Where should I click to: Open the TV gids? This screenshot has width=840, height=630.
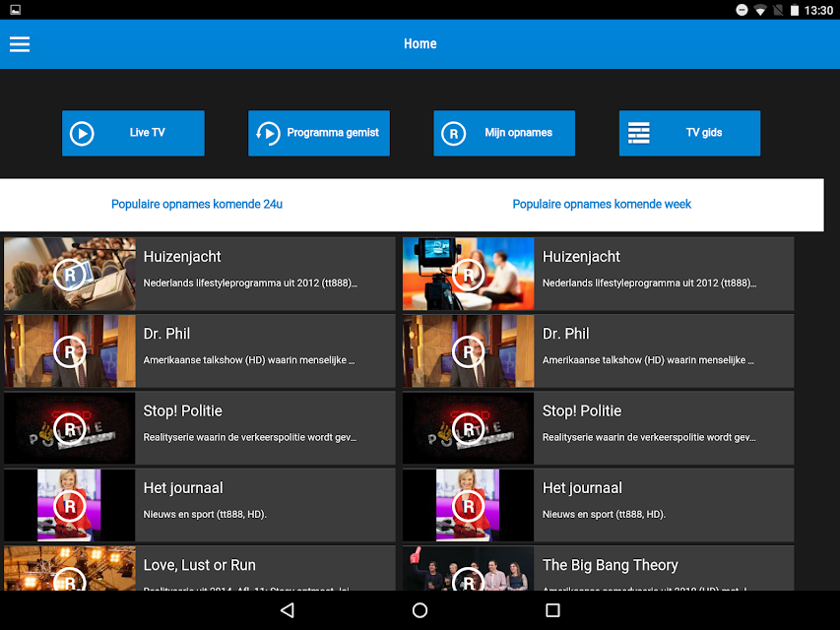coord(689,134)
